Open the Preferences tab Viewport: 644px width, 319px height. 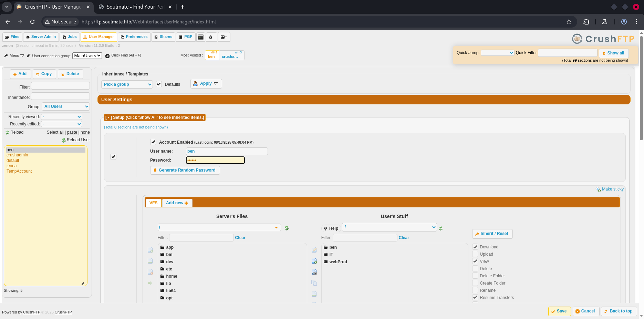(x=134, y=37)
